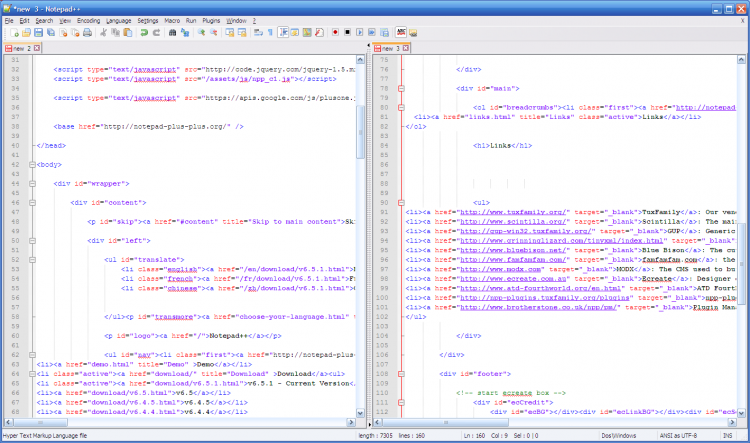Click the Find binoculars toolbar icon
This screenshot has height=443, width=750.
pos(172,33)
